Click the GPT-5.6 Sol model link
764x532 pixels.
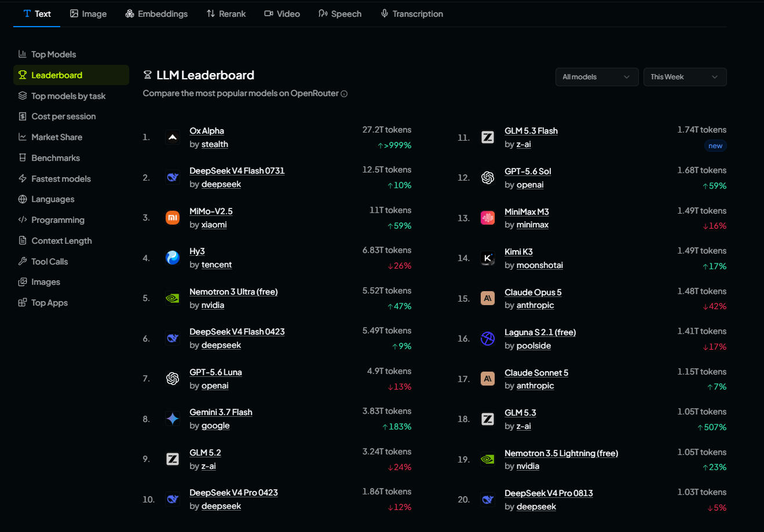[x=528, y=171]
